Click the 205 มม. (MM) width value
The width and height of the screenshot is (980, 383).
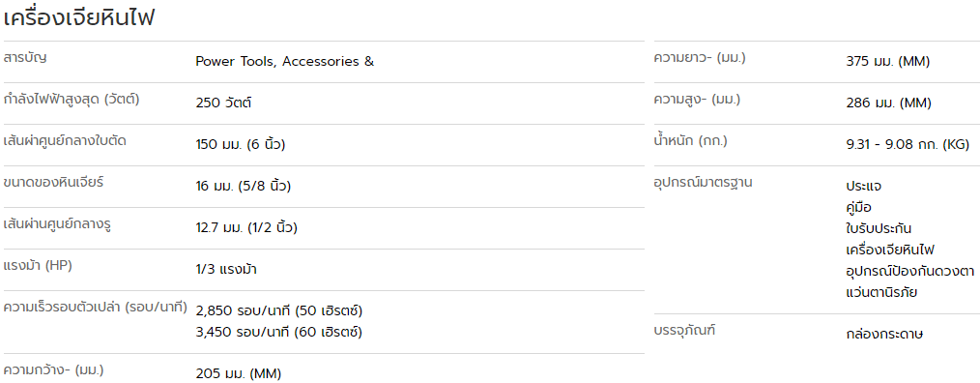239,374
